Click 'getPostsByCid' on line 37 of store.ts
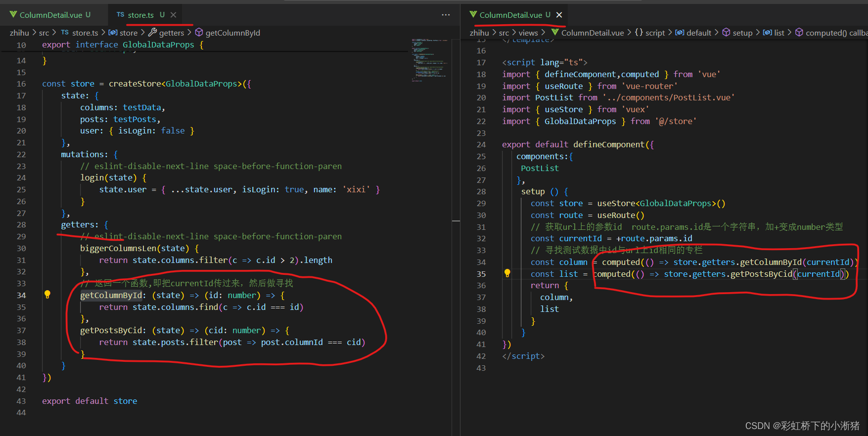Viewport: 868px width, 436px height. pyautogui.click(x=111, y=330)
